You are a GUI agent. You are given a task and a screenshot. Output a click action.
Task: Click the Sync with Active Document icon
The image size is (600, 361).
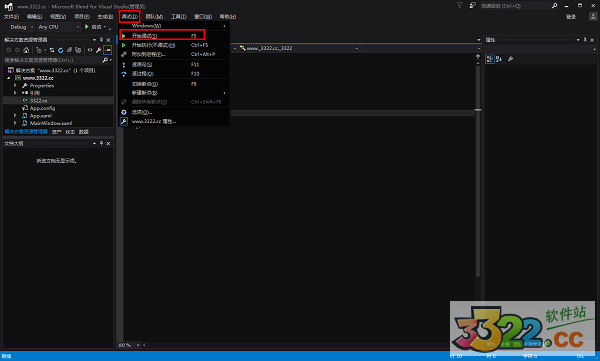pos(52,50)
